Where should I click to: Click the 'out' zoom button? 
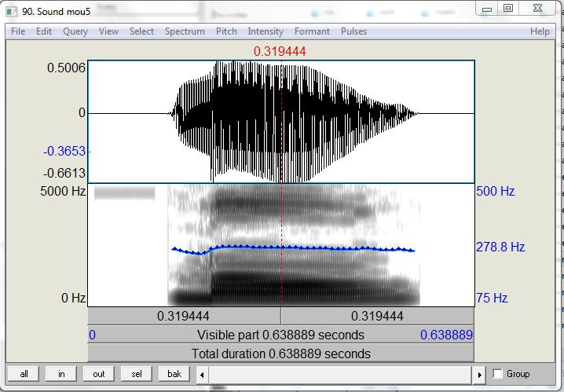click(x=98, y=374)
